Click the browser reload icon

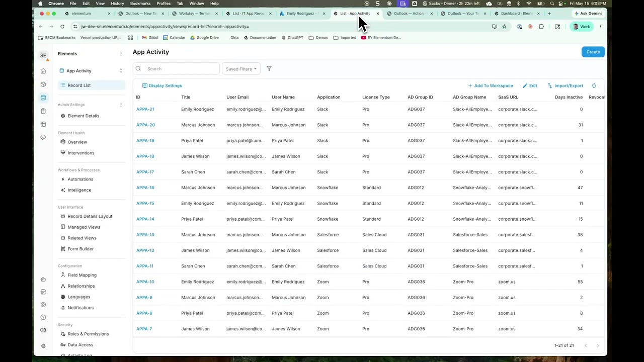tap(62, 27)
